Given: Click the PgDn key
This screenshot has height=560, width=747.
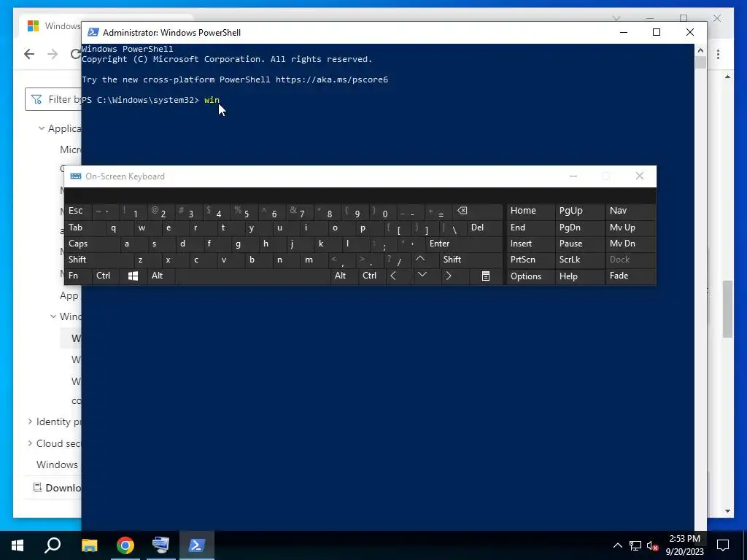Looking at the screenshot, I should (x=580, y=227).
